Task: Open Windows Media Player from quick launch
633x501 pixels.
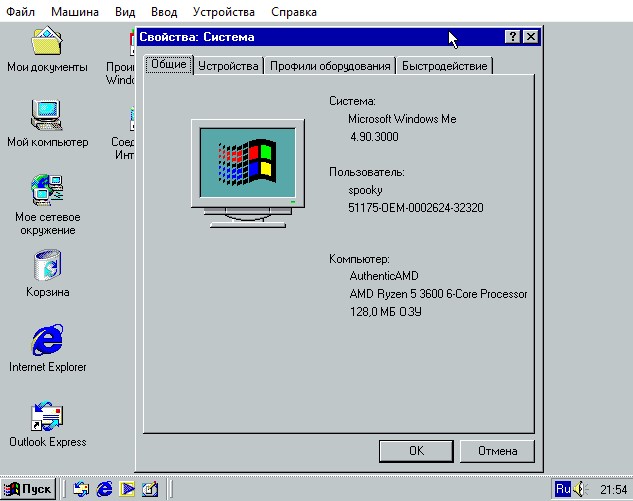Action: point(127,489)
